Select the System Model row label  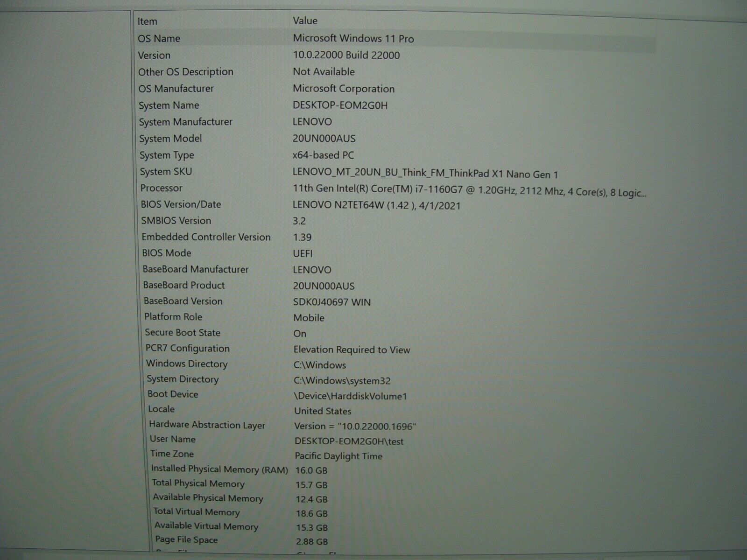[170, 139]
